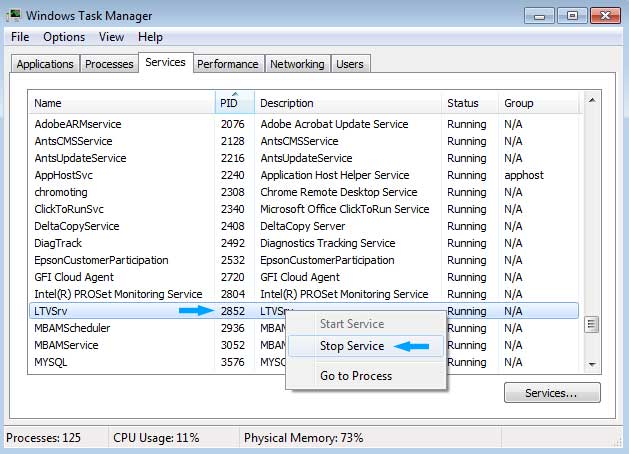The width and height of the screenshot is (629, 454).
Task: Sort by the PID column header
Action: tap(235, 103)
